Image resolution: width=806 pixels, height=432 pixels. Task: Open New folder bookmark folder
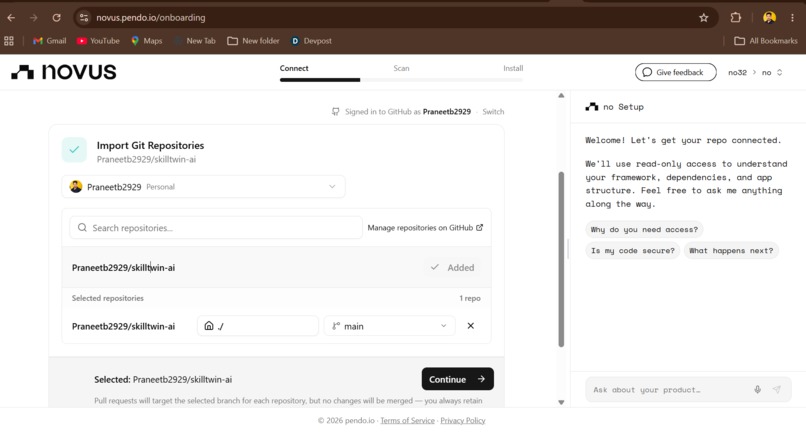click(x=253, y=41)
